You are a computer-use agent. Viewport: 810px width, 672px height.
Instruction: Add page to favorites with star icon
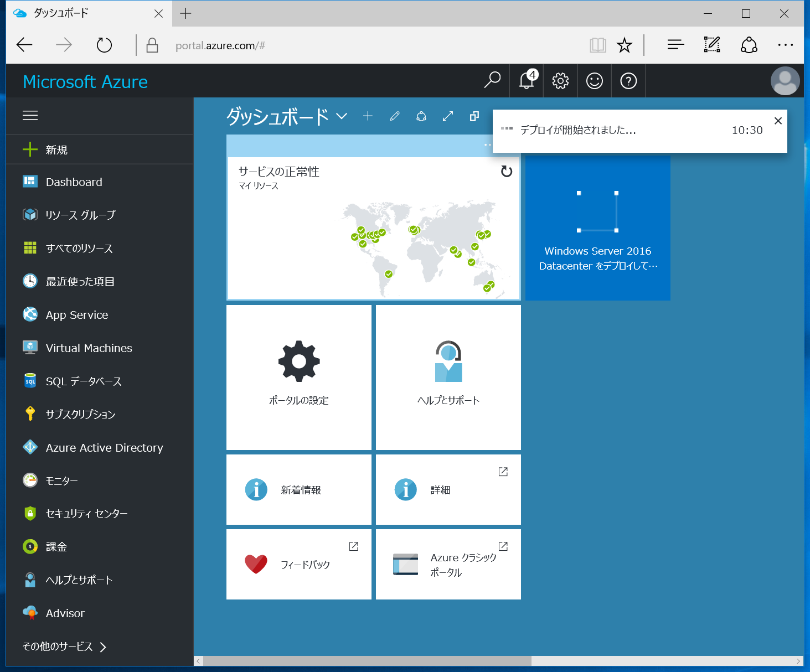pyautogui.click(x=625, y=45)
